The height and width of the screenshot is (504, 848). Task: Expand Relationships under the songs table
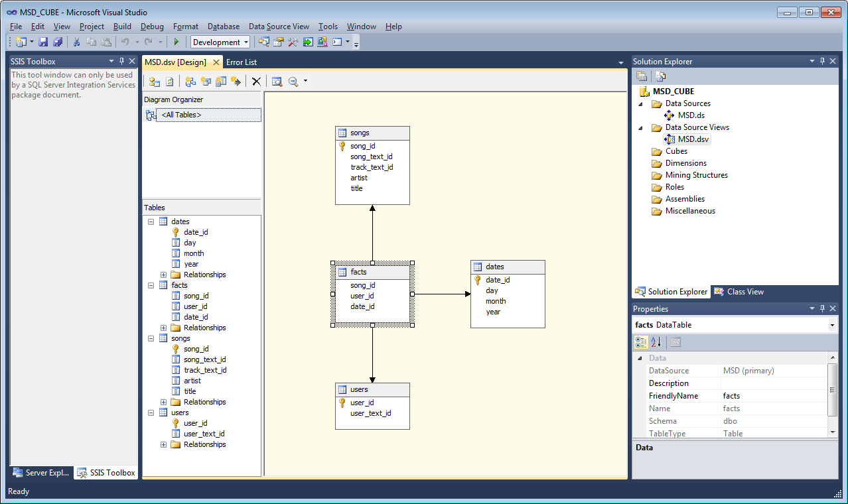(164, 402)
